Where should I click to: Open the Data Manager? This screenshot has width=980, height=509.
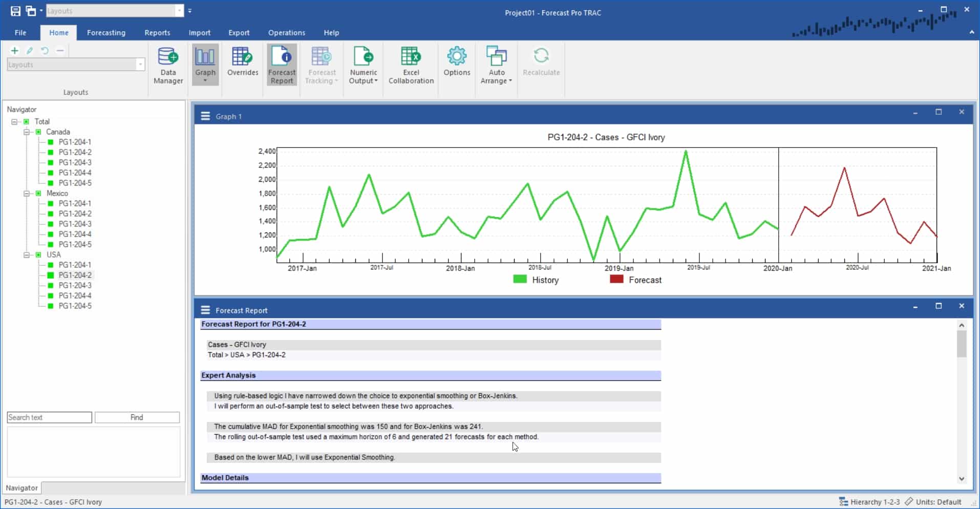(x=167, y=65)
